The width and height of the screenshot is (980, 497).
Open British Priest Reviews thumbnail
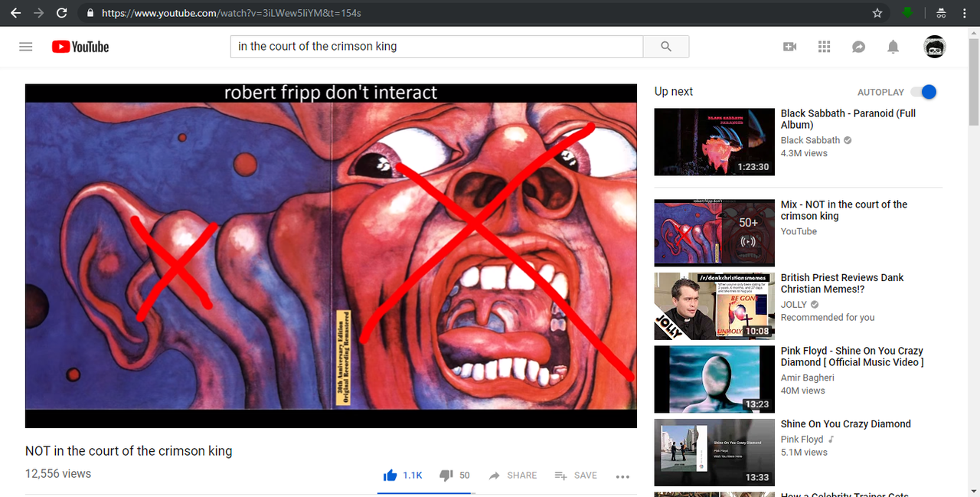coord(714,306)
